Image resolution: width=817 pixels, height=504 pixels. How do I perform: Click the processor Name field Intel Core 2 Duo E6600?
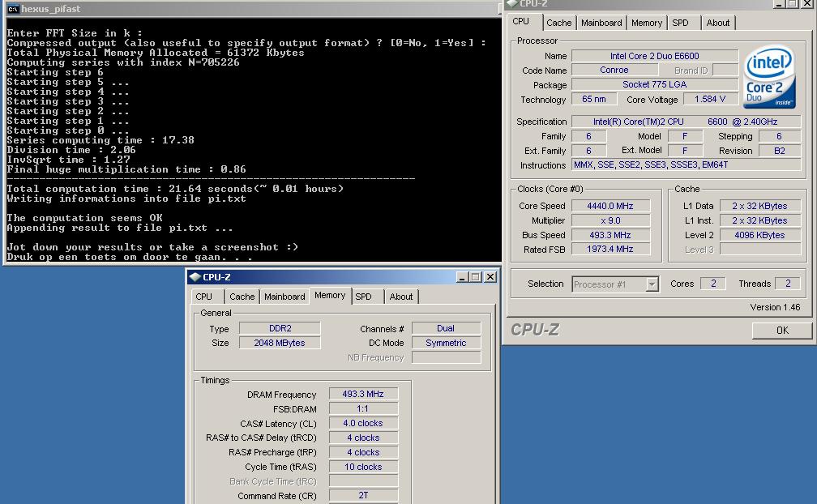coord(654,56)
